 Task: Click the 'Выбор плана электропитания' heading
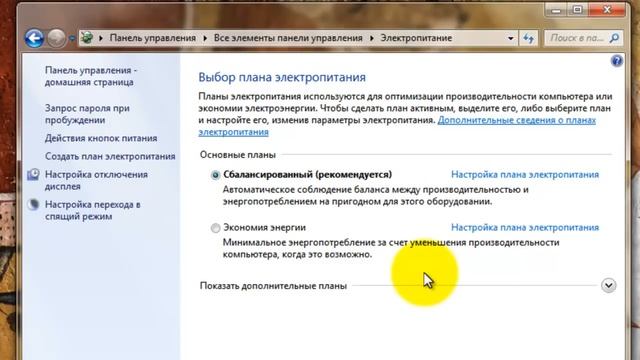tap(282, 77)
